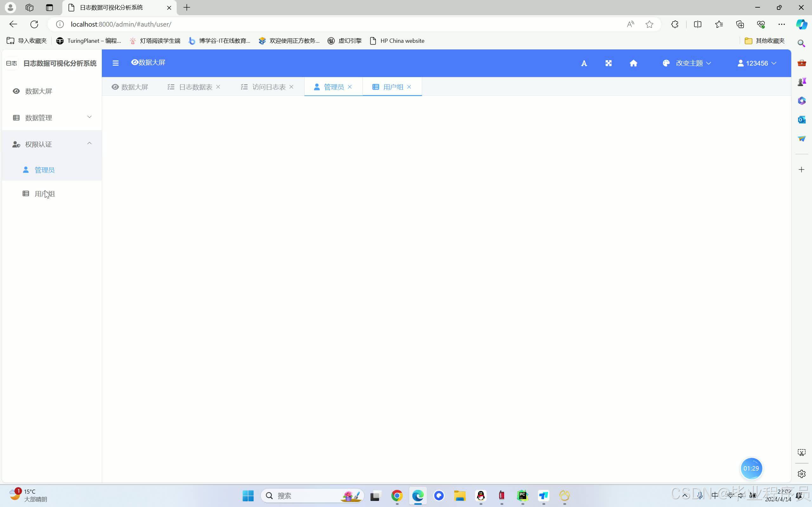Expand the 数据管理 sidebar menu
The image size is (812, 507).
pyautogui.click(x=52, y=117)
